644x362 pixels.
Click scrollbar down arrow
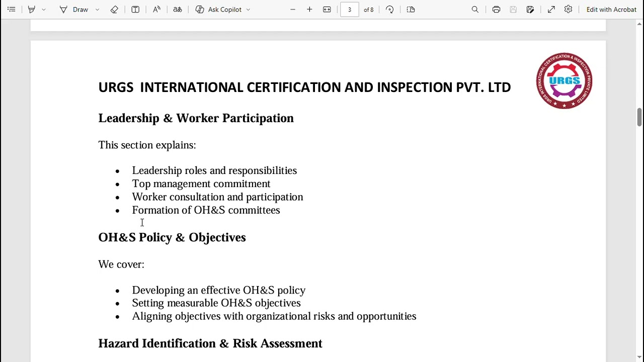[639, 357]
